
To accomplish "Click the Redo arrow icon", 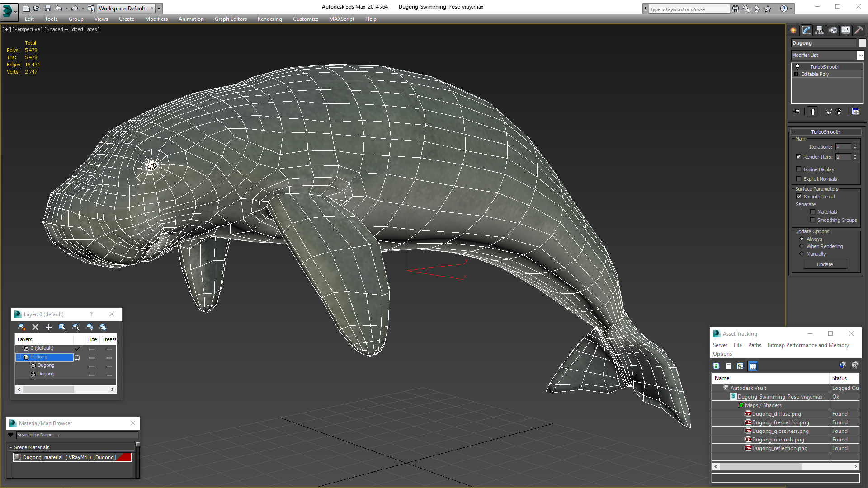I will coord(75,8).
